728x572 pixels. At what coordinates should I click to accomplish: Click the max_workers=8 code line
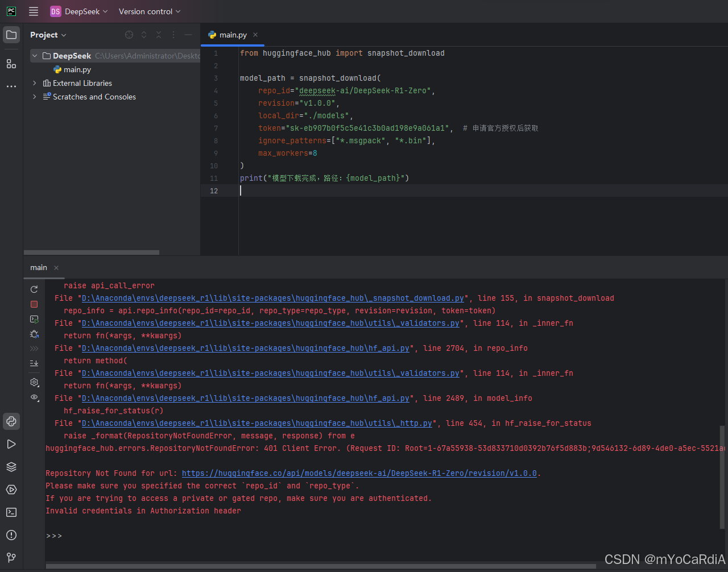pyautogui.click(x=288, y=153)
